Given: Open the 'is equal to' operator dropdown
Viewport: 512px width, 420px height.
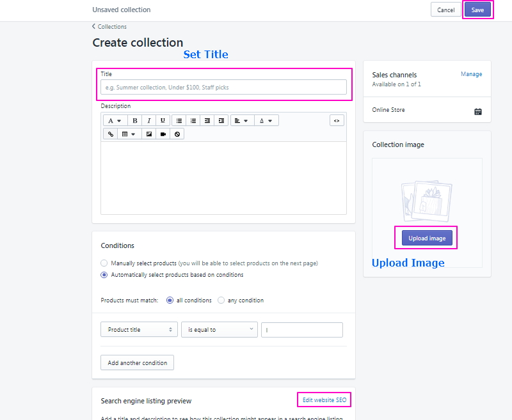Looking at the screenshot, I should (220, 330).
